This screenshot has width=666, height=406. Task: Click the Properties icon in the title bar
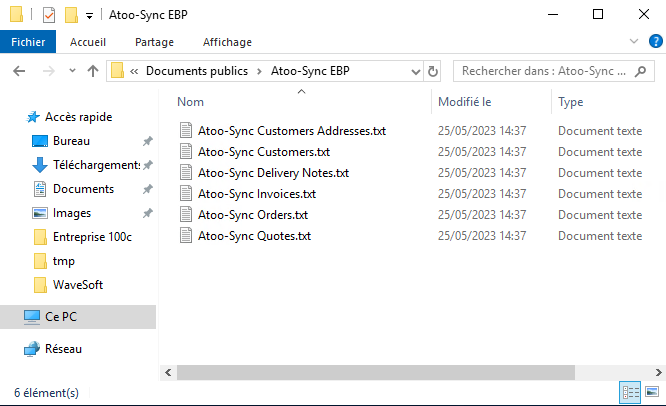point(49,15)
